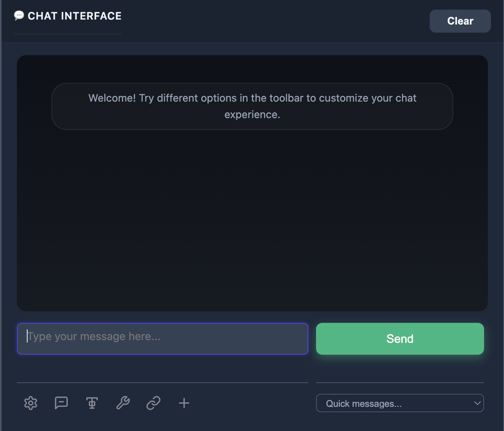This screenshot has width=504, height=431.
Task: Click the chain link icon
Action: pos(153,403)
